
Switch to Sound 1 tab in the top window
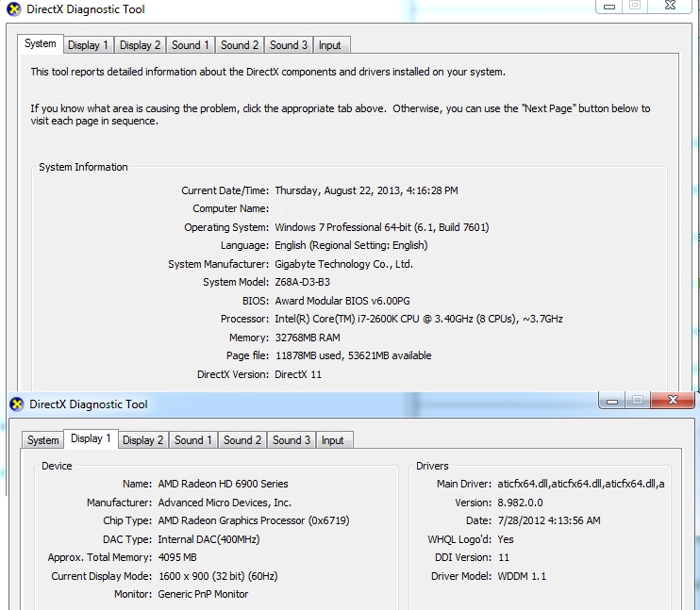[191, 45]
